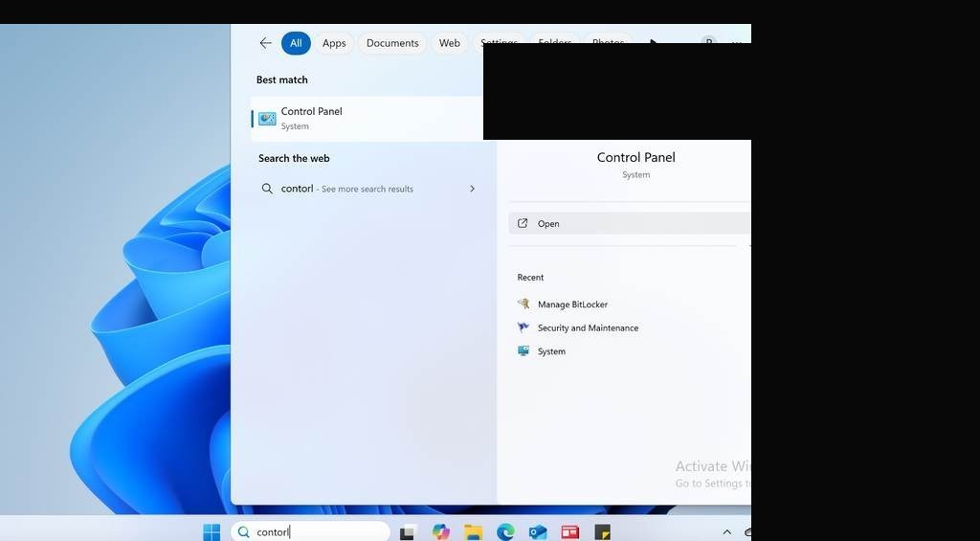Click the magnifier icon beside 'contorl' web result
This screenshot has width=980, height=541.
click(267, 189)
